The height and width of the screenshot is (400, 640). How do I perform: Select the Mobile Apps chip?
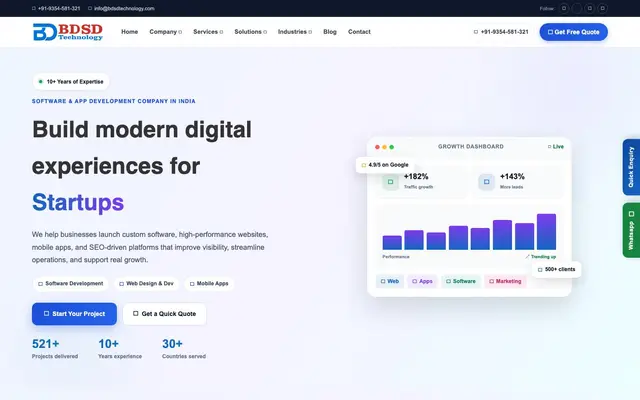click(x=209, y=284)
